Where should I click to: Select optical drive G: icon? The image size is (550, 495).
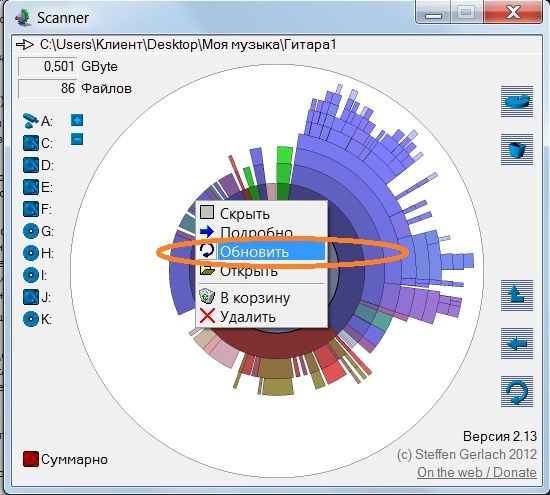[x=31, y=231]
